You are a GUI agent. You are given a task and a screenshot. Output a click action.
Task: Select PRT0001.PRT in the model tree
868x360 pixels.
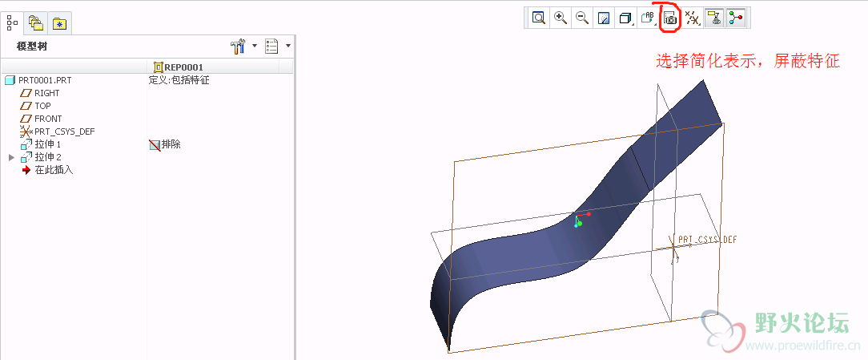point(45,80)
